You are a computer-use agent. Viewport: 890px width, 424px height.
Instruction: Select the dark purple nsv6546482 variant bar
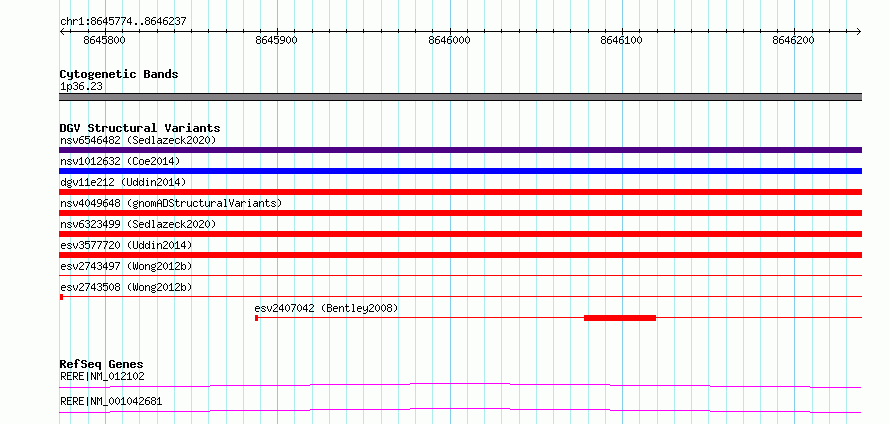[460, 150]
